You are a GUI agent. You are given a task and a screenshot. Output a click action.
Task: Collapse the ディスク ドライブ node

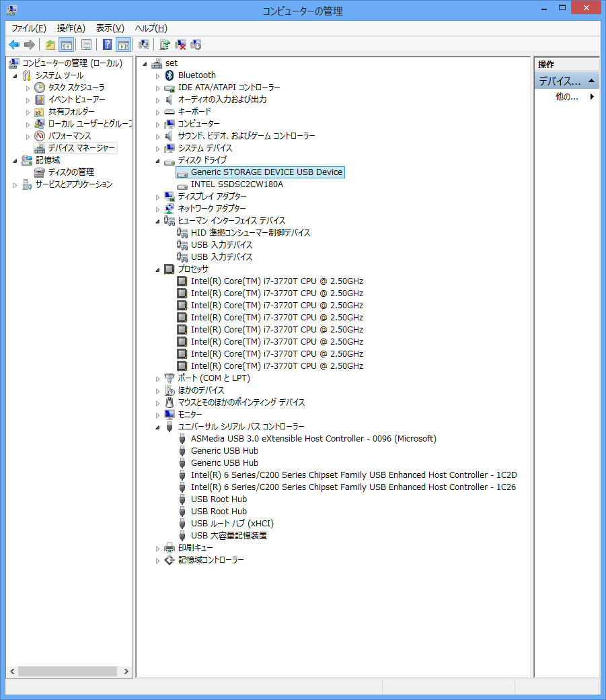[x=157, y=161]
